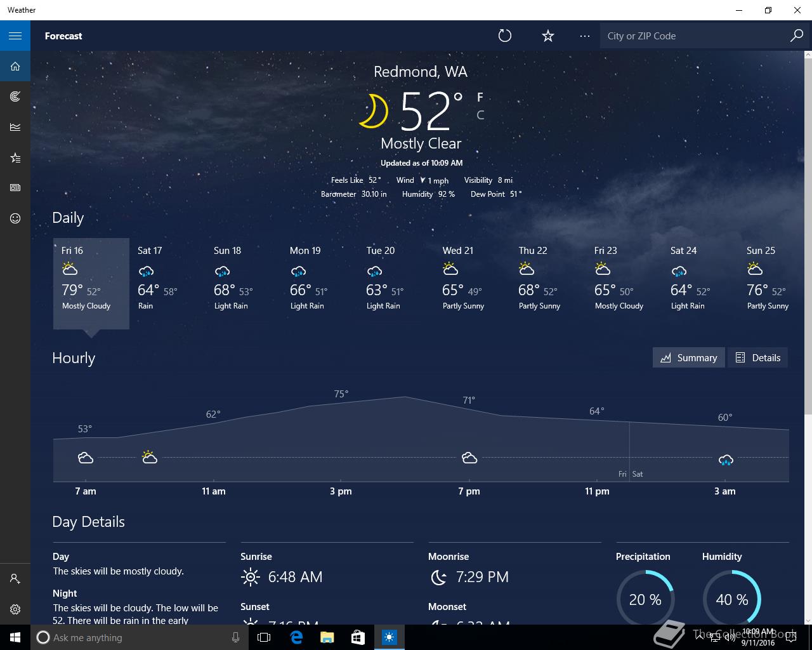Screen dimensions: 812x650
Task: Open Historical Weather chart icon
Action: tap(15, 127)
